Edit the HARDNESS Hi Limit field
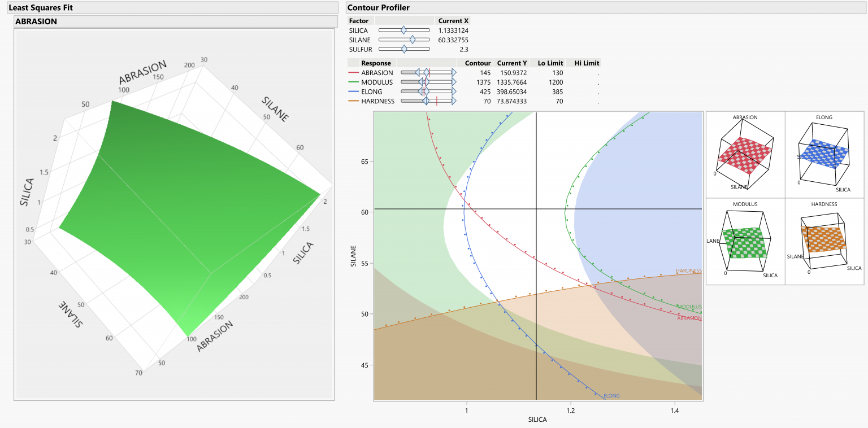This screenshot has height=428, width=868. point(597,101)
